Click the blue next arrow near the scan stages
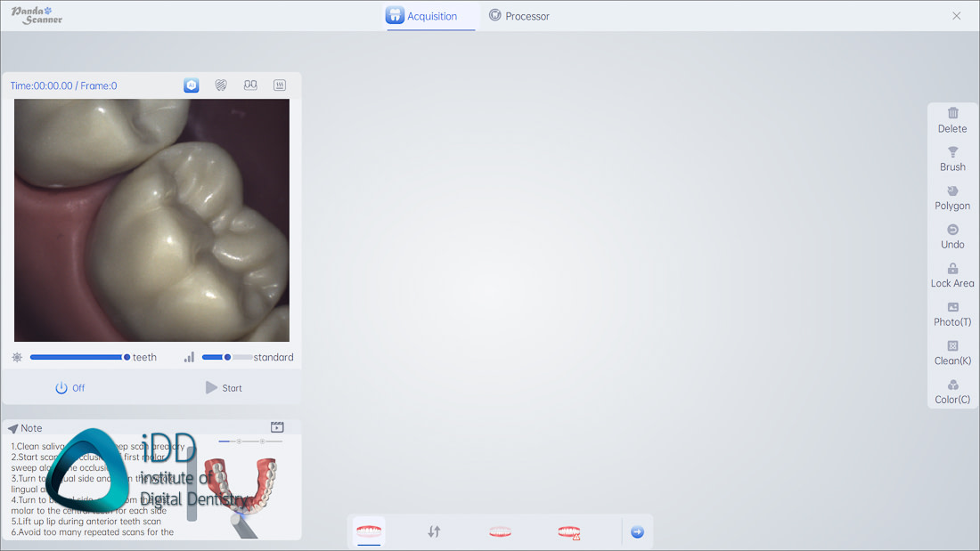This screenshot has width=980, height=551. point(636,531)
